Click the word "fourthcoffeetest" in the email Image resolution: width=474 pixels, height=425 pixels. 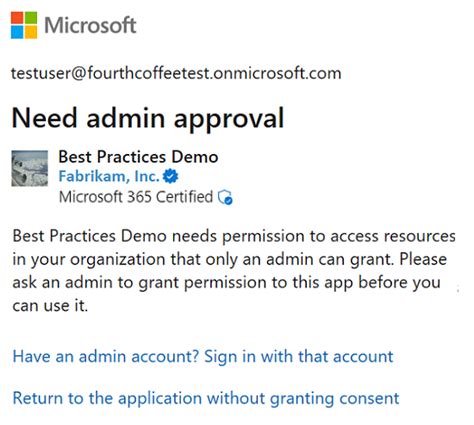(x=149, y=73)
